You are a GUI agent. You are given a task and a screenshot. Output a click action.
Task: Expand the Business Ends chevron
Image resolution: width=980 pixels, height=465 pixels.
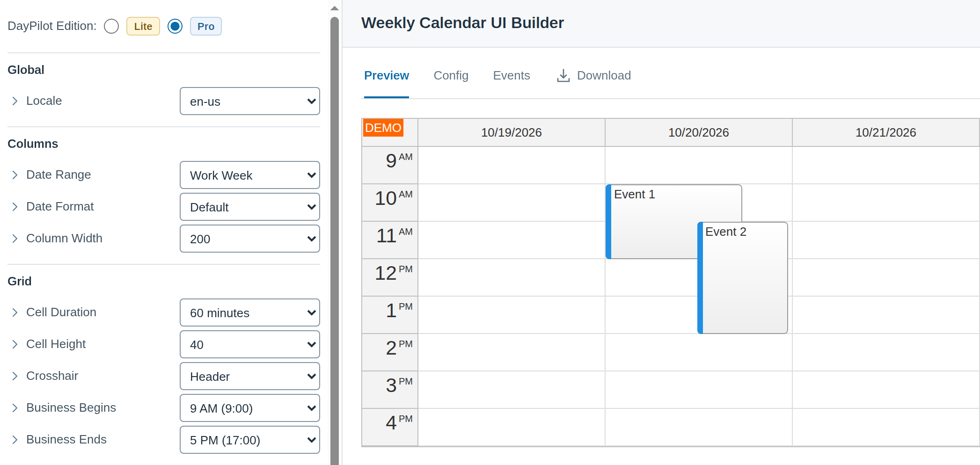15,440
